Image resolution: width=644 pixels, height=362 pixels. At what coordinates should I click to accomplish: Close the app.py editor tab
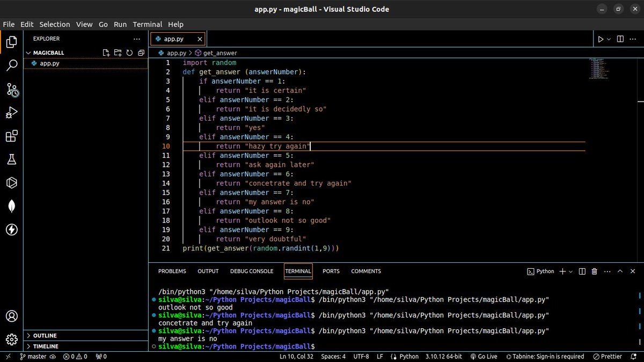tap(200, 39)
